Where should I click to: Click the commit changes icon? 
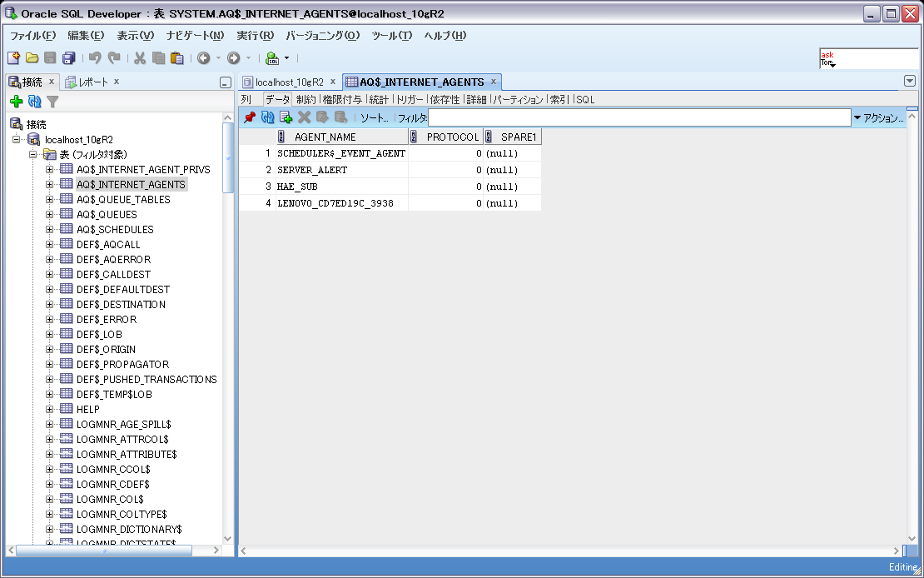click(x=322, y=117)
